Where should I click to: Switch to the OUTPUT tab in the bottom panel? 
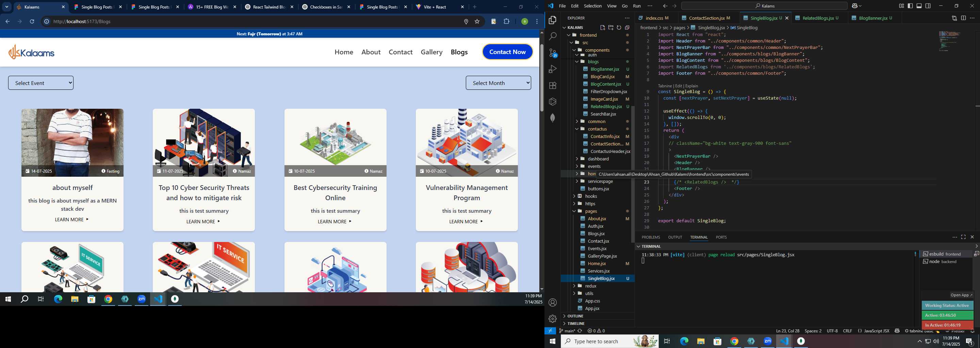tap(675, 237)
